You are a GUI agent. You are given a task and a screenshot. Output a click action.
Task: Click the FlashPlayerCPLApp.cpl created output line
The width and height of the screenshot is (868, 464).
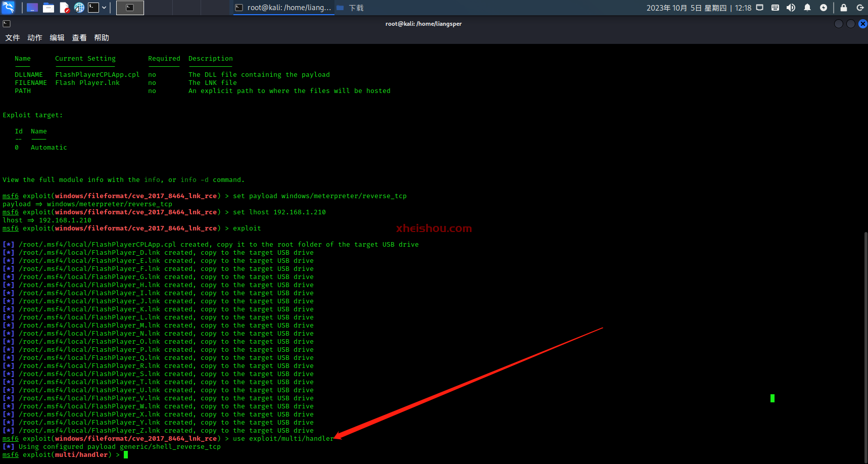pyautogui.click(x=211, y=245)
